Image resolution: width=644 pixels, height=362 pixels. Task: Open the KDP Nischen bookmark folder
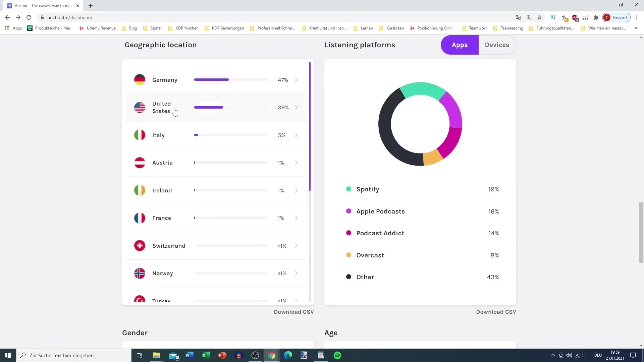click(x=183, y=28)
